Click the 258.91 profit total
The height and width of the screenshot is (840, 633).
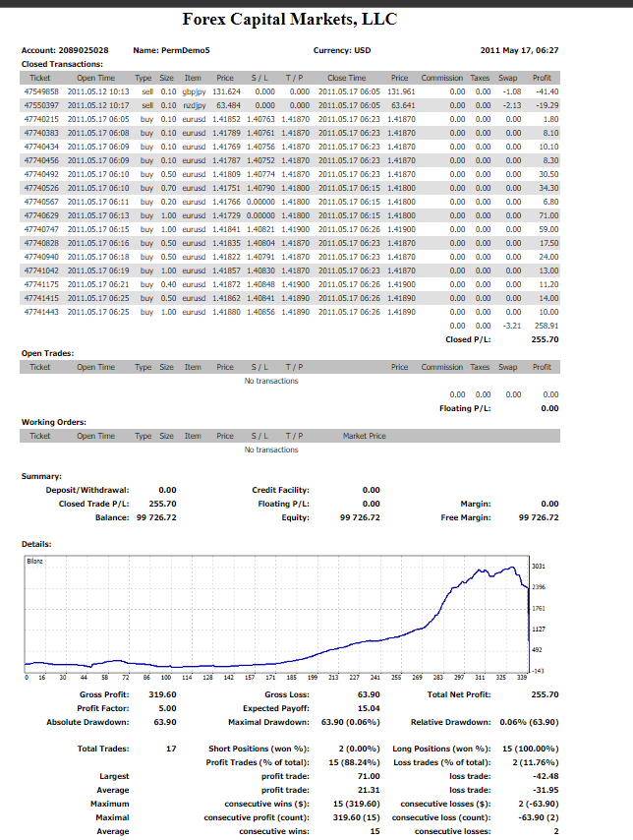pyautogui.click(x=547, y=326)
